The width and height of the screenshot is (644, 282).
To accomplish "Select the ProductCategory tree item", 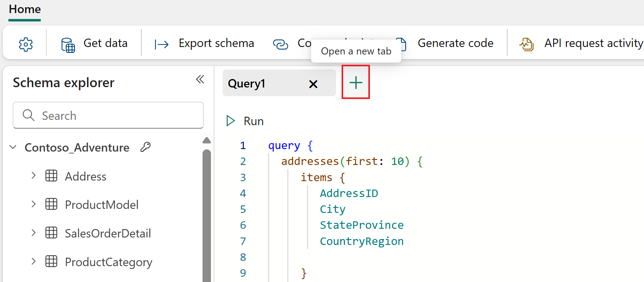I will pos(109,262).
